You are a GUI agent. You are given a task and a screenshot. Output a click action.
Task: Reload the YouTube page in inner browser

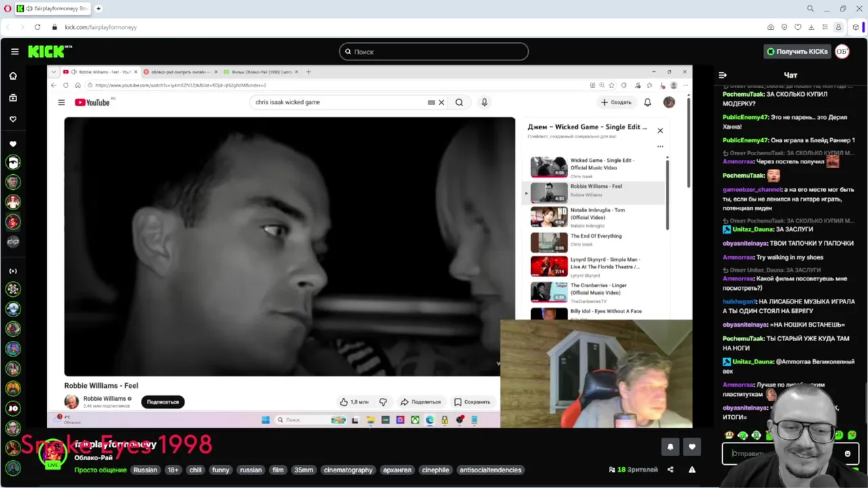pyautogui.click(x=66, y=85)
